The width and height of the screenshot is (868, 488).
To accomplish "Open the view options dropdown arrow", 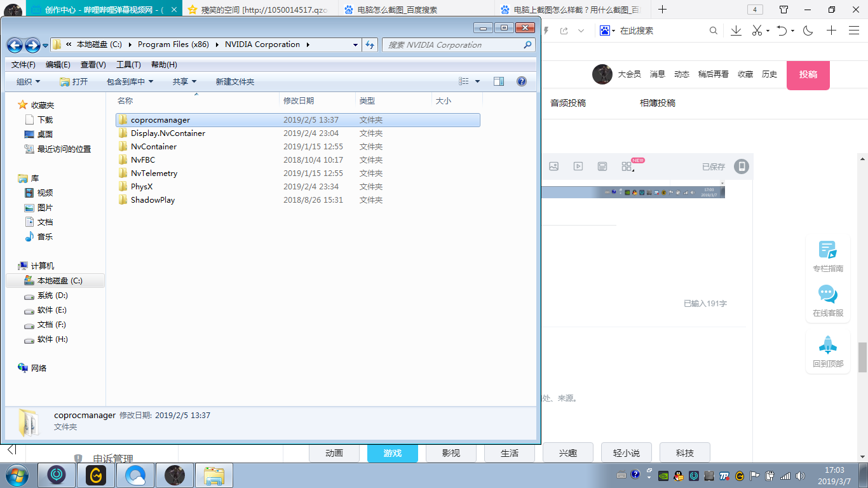I will tap(478, 81).
